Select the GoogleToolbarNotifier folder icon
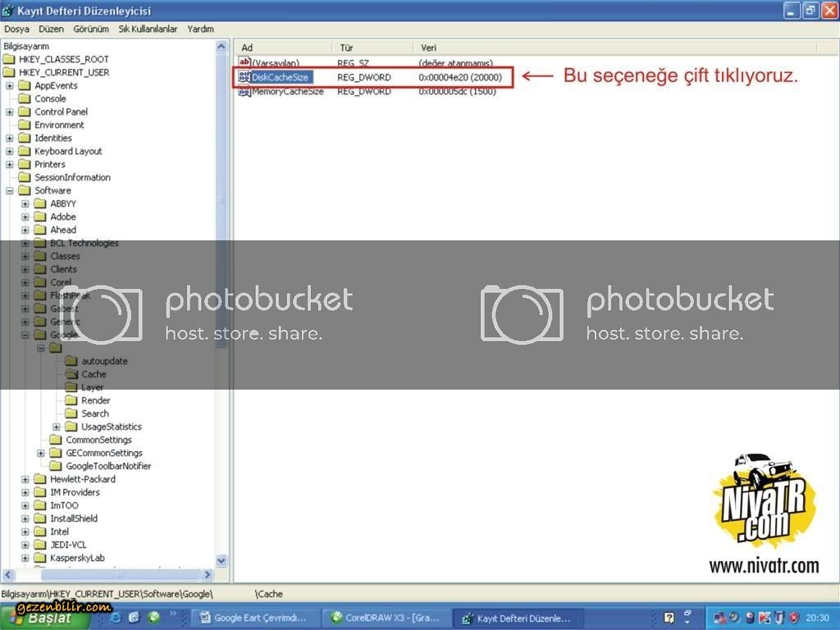840x630 pixels. coord(55,466)
